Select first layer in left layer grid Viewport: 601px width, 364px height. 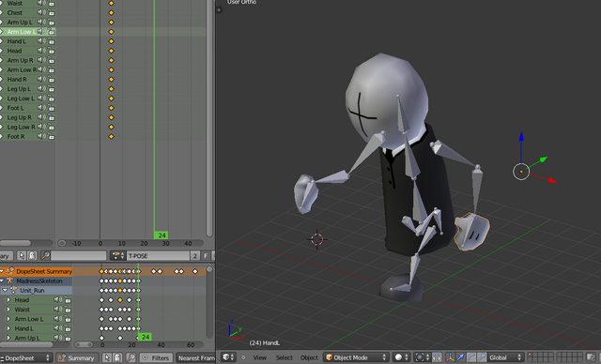[531, 356]
